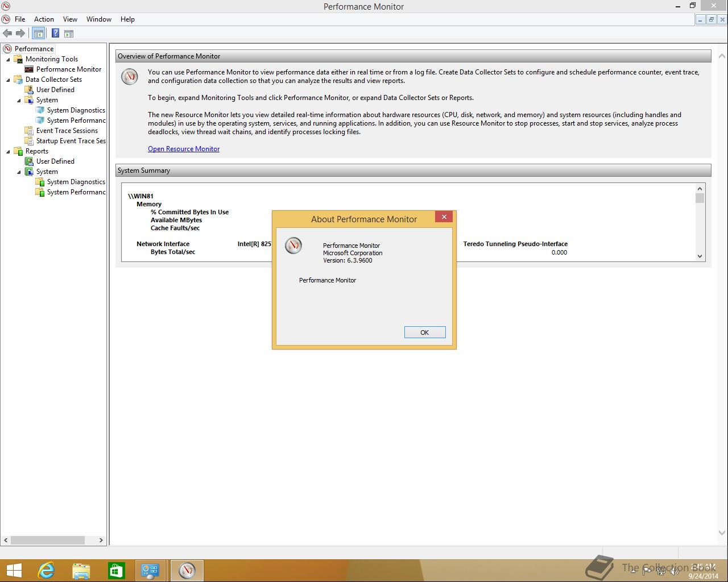Click System Performance report icon under Reports
The height and width of the screenshot is (582, 728).
(x=40, y=192)
